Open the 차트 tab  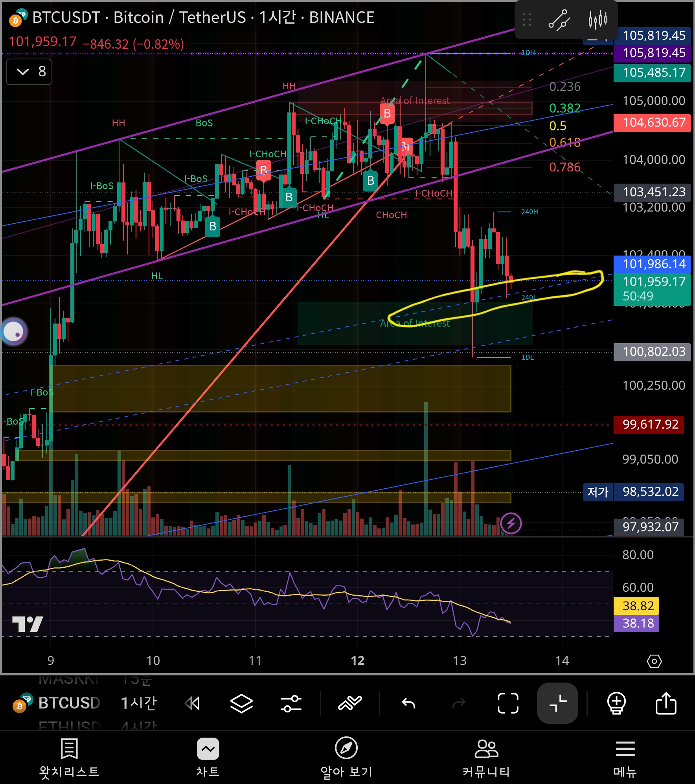tap(208, 757)
